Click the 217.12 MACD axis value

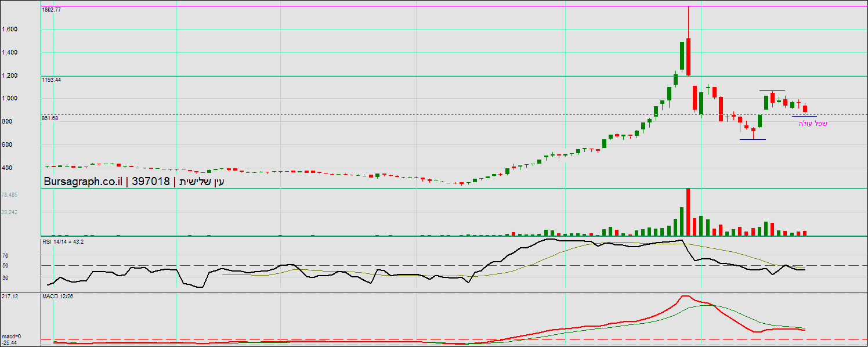pos(9,296)
